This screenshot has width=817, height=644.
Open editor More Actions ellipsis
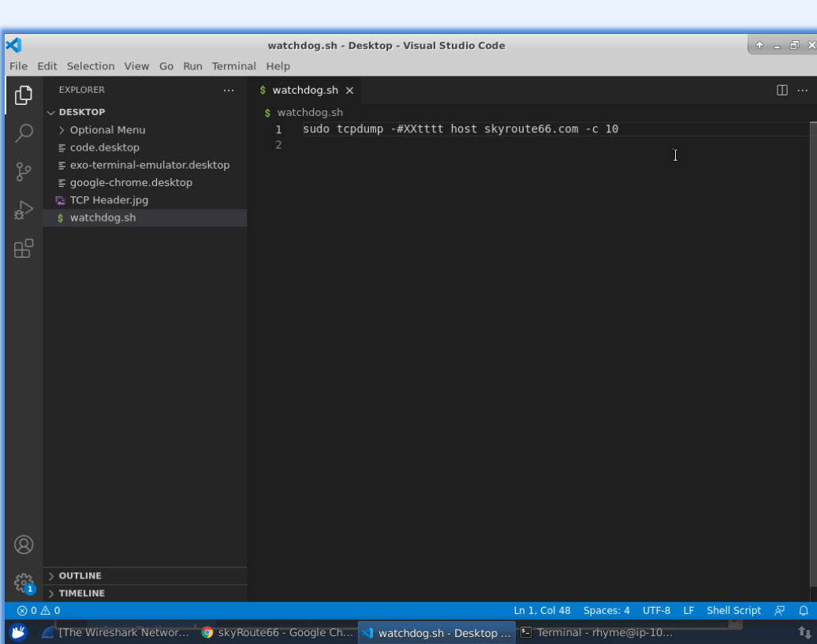coord(803,90)
